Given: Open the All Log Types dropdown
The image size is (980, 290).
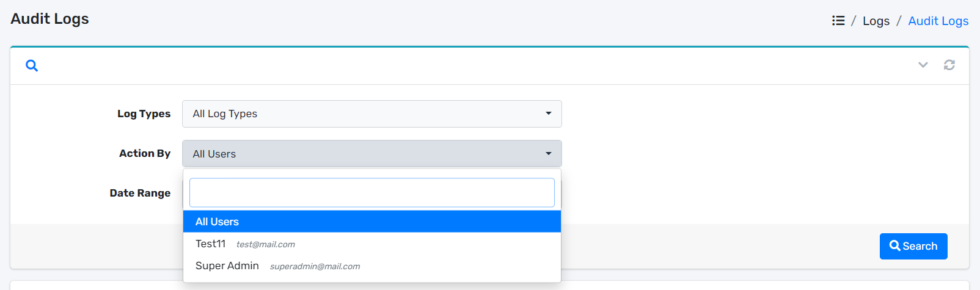Looking at the screenshot, I should click(371, 114).
